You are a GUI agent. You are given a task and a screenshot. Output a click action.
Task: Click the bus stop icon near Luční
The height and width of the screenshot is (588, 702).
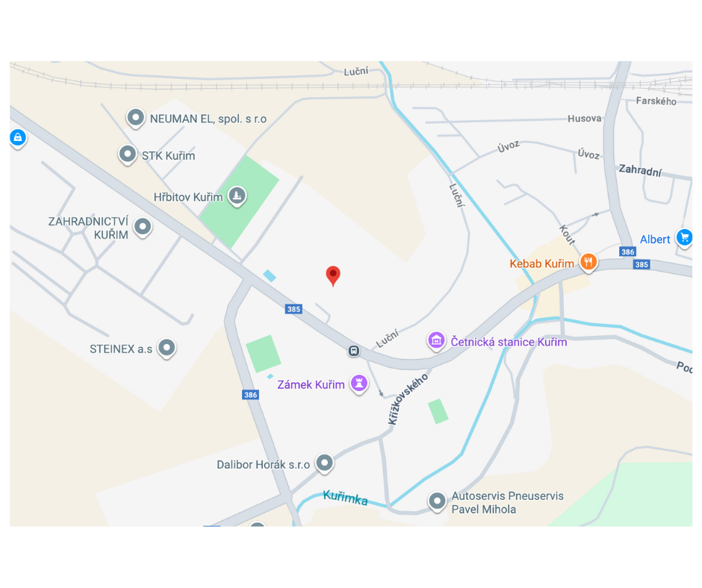coord(354,351)
